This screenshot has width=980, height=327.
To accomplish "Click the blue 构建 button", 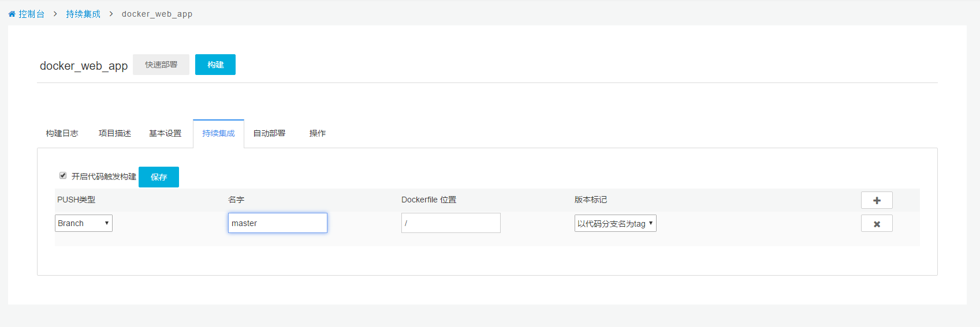I will pos(215,65).
